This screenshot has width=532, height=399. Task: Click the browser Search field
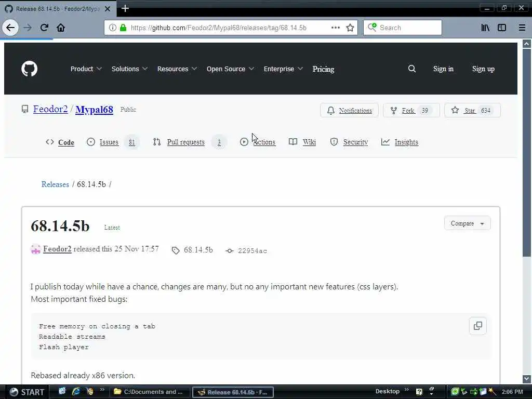click(x=403, y=28)
